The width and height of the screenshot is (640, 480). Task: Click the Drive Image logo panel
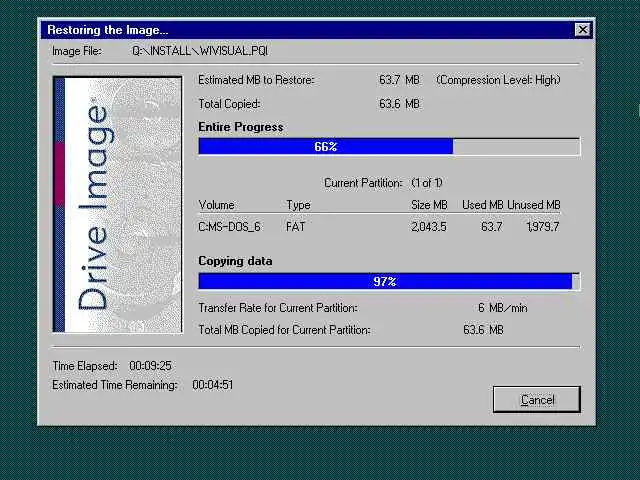(118, 204)
